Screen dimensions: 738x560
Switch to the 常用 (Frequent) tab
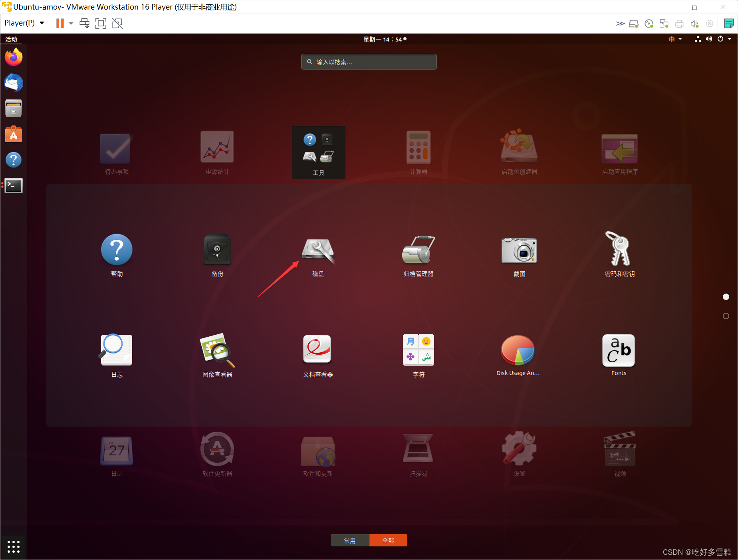(350, 540)
